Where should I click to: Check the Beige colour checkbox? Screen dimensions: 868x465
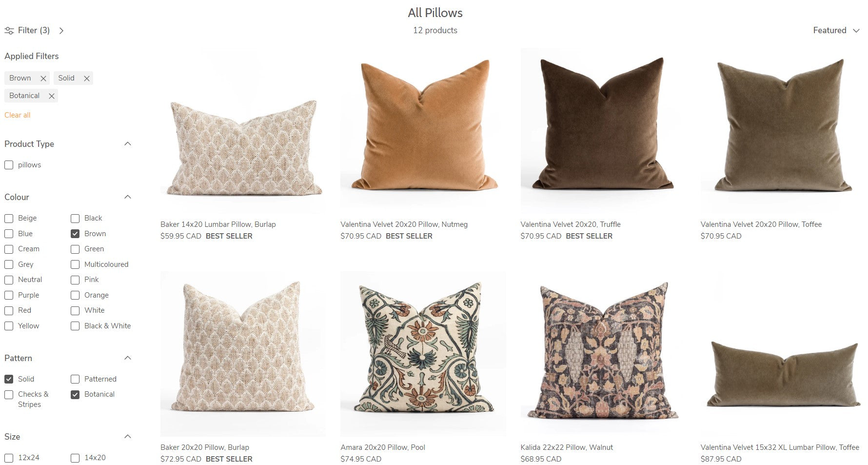point(9,218)
